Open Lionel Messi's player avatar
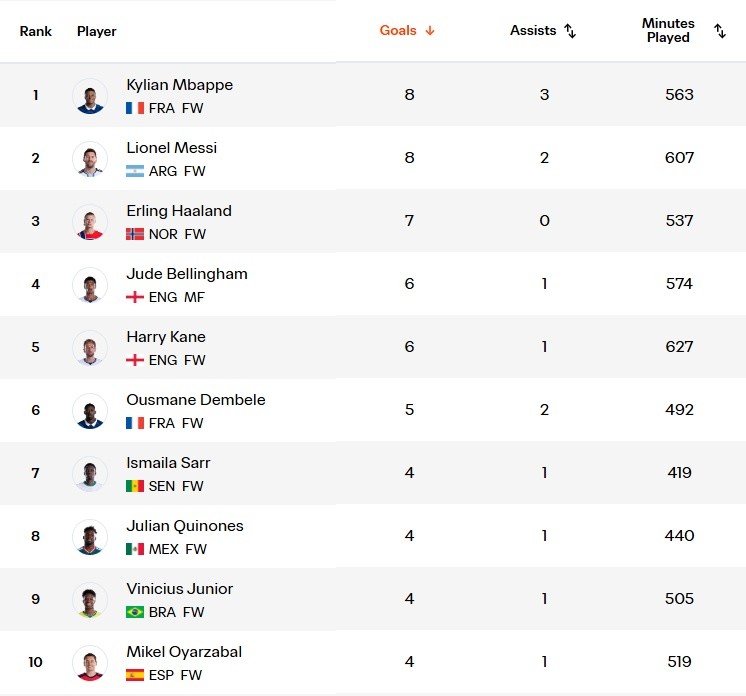This screenshot has height=696, width=746. point(90,159)
